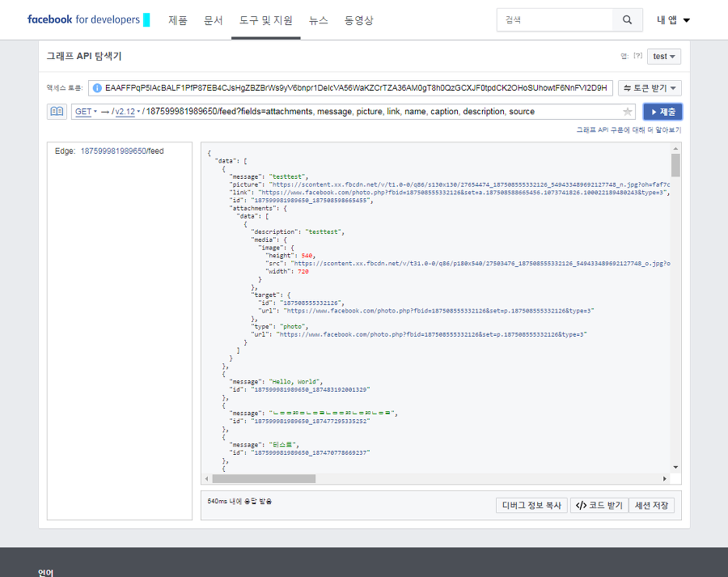Viewport: 728px width, 577px height.
Task: Click the 그래프 API 탐색기 title
Action: pos(84,56)
